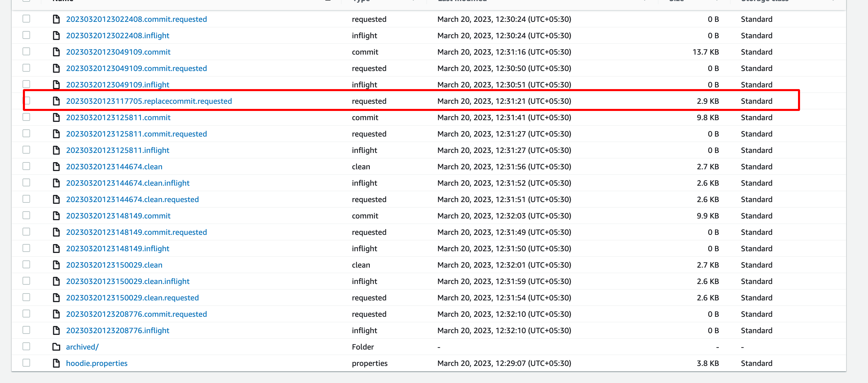Click file icon beside 20230320123208776.inflight
The width and height of the screenshot is (868, 383).
click(56, 330)
